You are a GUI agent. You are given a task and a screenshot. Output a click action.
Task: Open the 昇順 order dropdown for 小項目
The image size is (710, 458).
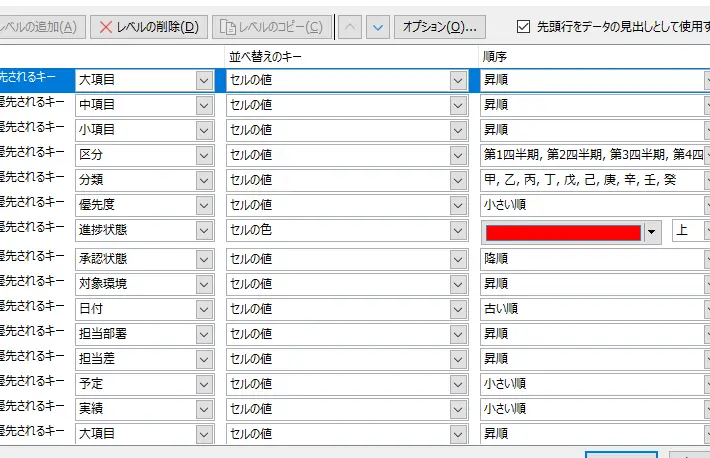(x=595, y=130)
